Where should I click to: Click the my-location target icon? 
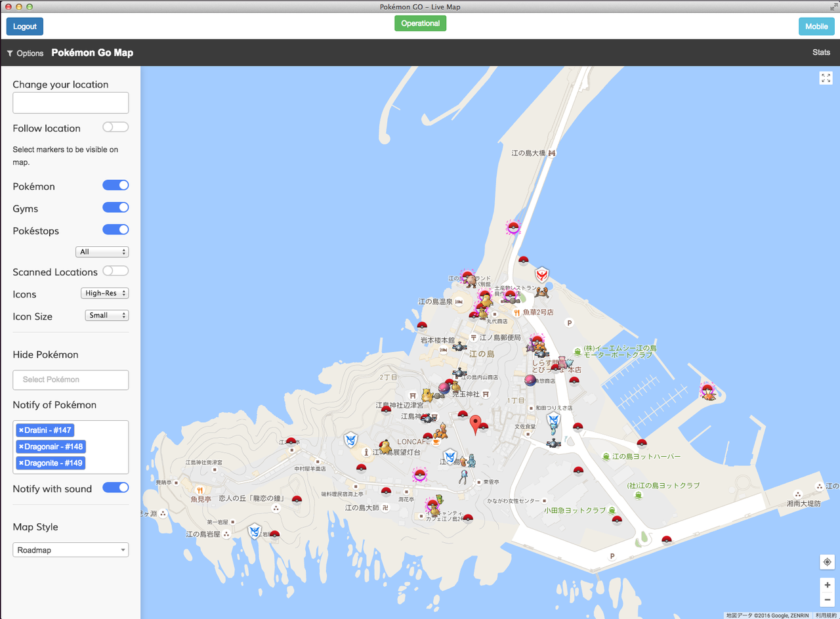[x=827, y=562]
